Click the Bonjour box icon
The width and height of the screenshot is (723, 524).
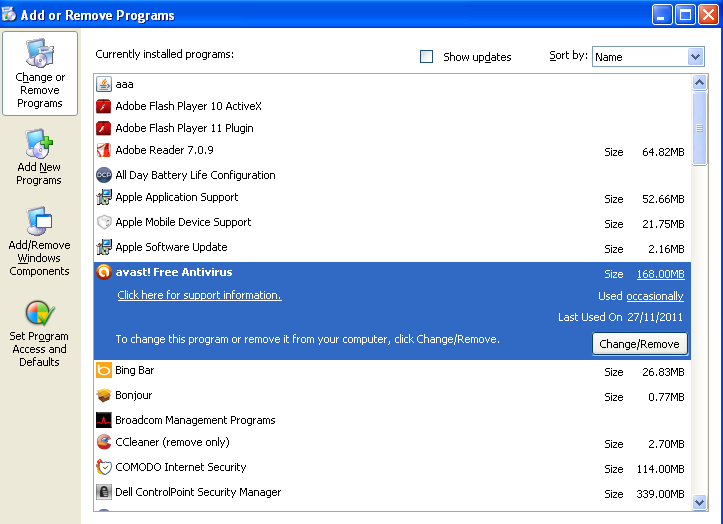104,395
